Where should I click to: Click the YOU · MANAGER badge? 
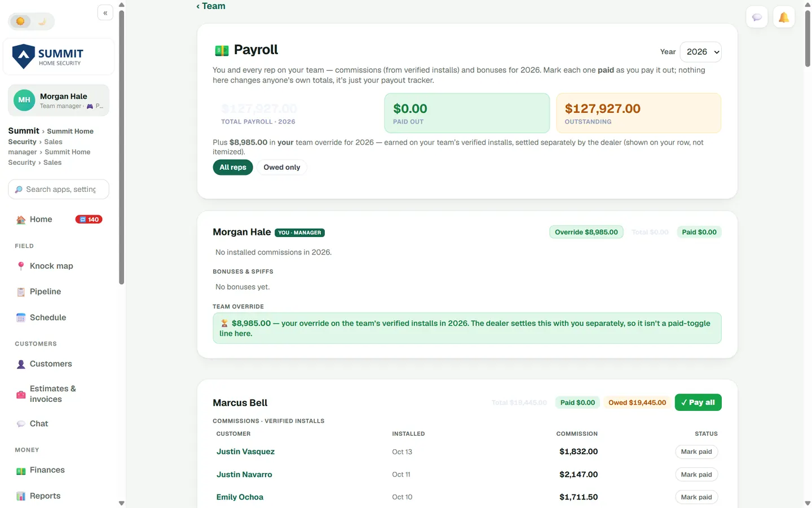[x=300, y=233]
